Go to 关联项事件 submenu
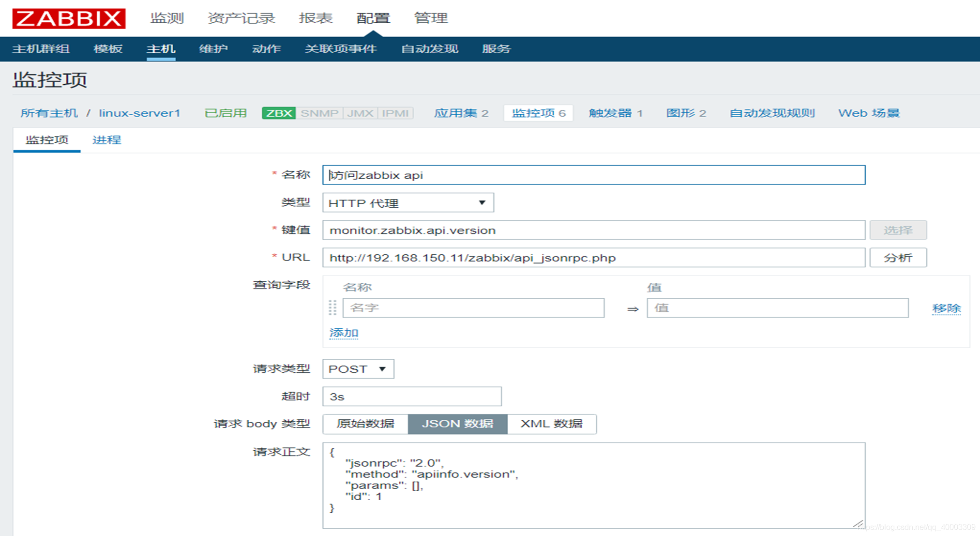980x536 pixels. click(341, 49)
